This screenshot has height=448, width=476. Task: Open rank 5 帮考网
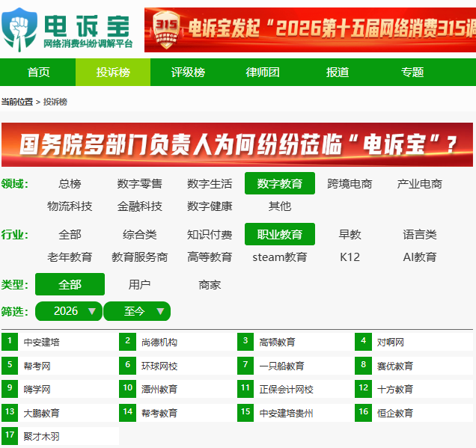37,366
